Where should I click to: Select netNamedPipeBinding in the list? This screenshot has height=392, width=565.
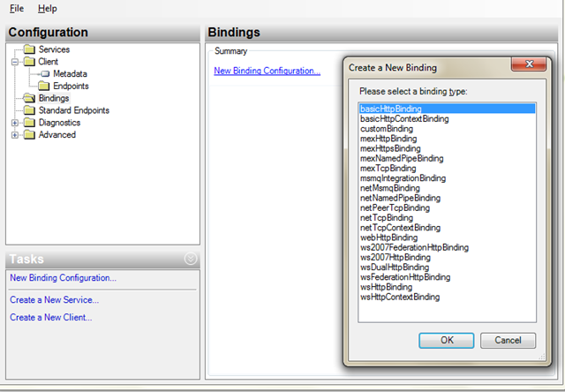point(447,198)
